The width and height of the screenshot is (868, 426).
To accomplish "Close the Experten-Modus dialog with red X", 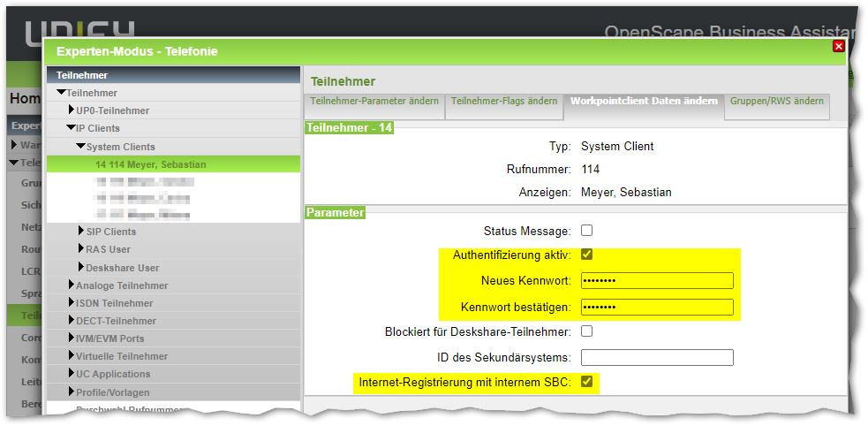I will [839, 46].
